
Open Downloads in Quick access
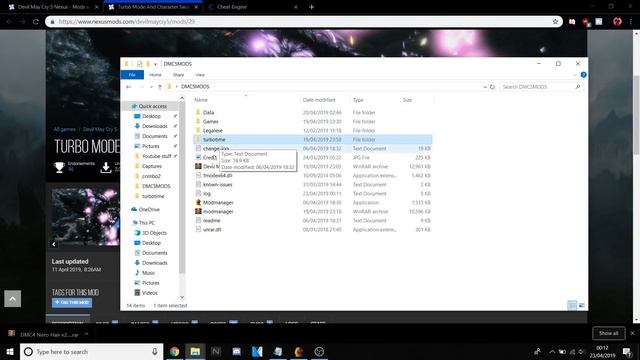pyautogui.click(x=155, y=126)
